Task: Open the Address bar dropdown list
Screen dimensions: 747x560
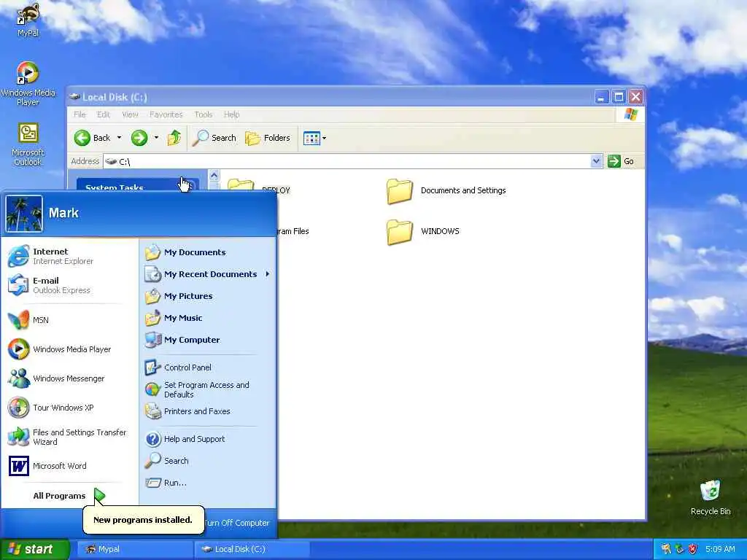Action: [596, 161]
